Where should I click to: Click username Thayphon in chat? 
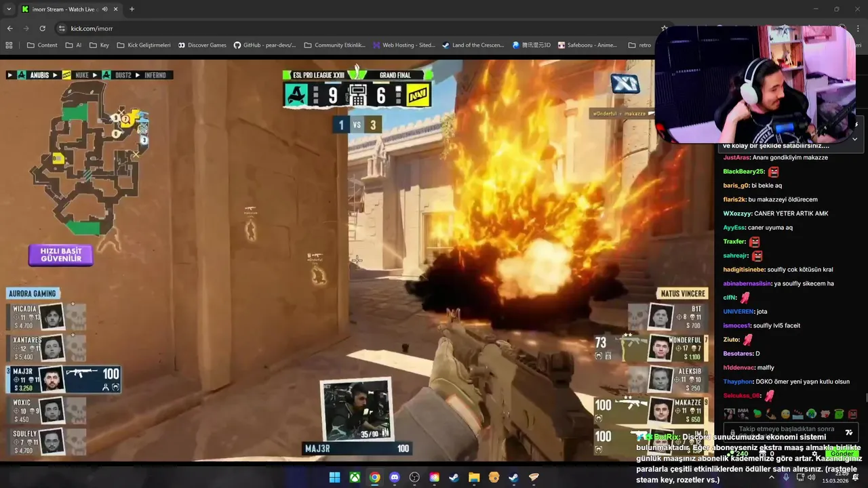(738, 382)
